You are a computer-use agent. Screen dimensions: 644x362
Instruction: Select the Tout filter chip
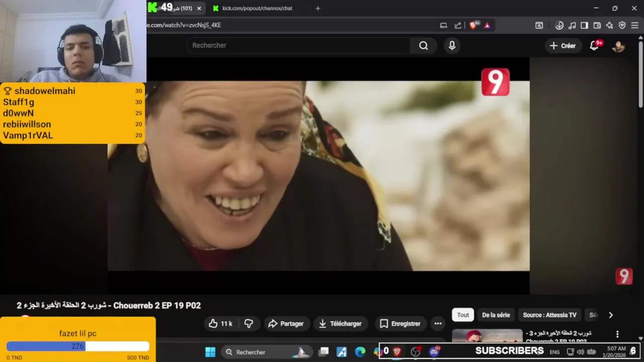point(463,315)
